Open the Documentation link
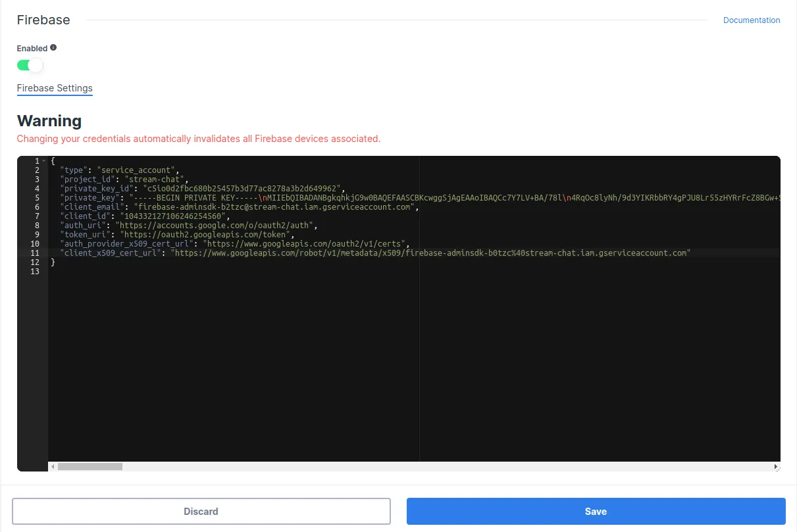This screenshot has width=797, height=532. [751, 20]
